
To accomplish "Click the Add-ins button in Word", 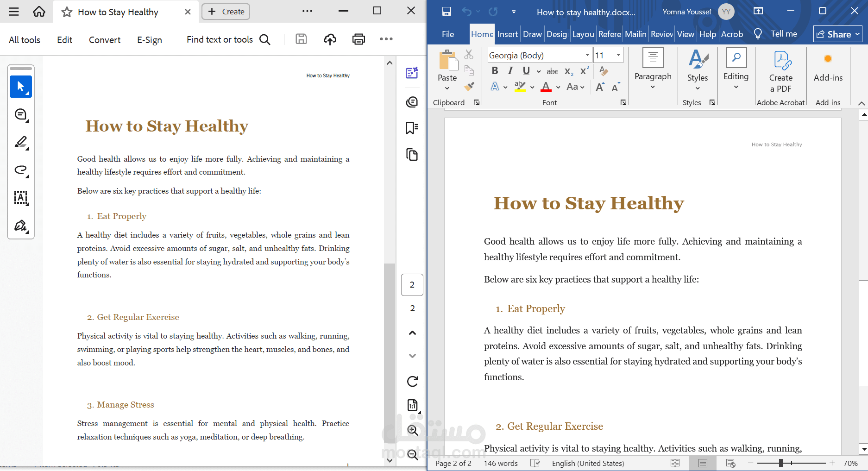I will point(828,68).
